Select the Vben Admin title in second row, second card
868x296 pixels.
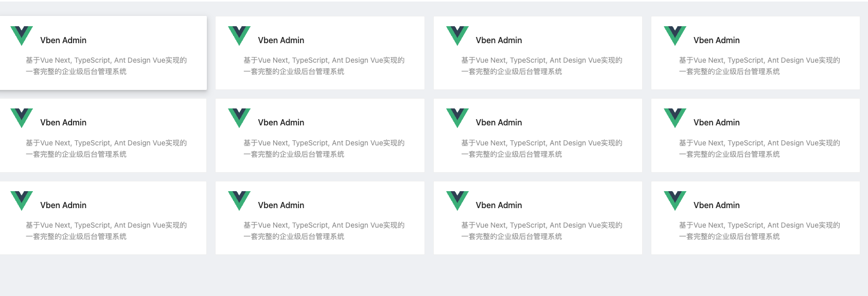pyautogui.click(x=281, y=122)
